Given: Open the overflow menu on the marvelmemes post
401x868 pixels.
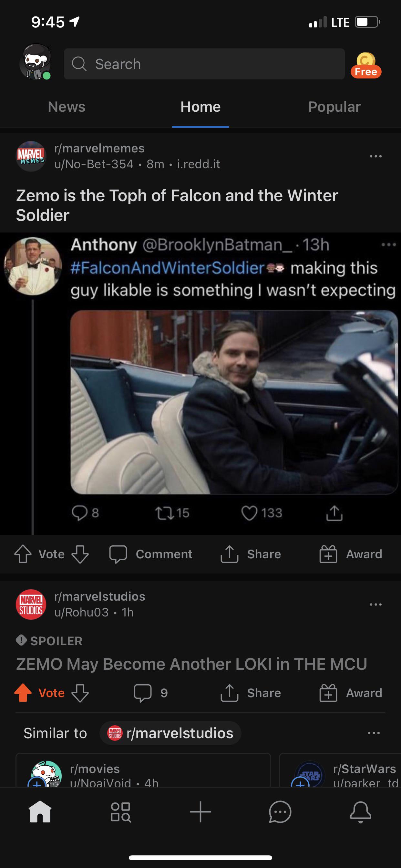Looking at the screenshot, I should point(376,156).
